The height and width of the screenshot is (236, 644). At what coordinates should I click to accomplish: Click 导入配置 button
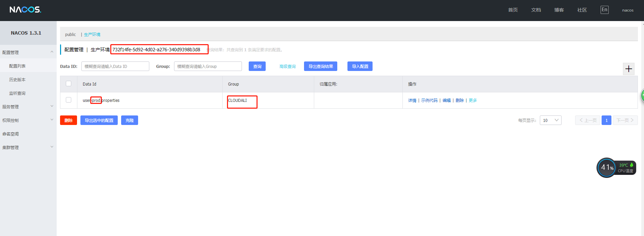[360, 66]
